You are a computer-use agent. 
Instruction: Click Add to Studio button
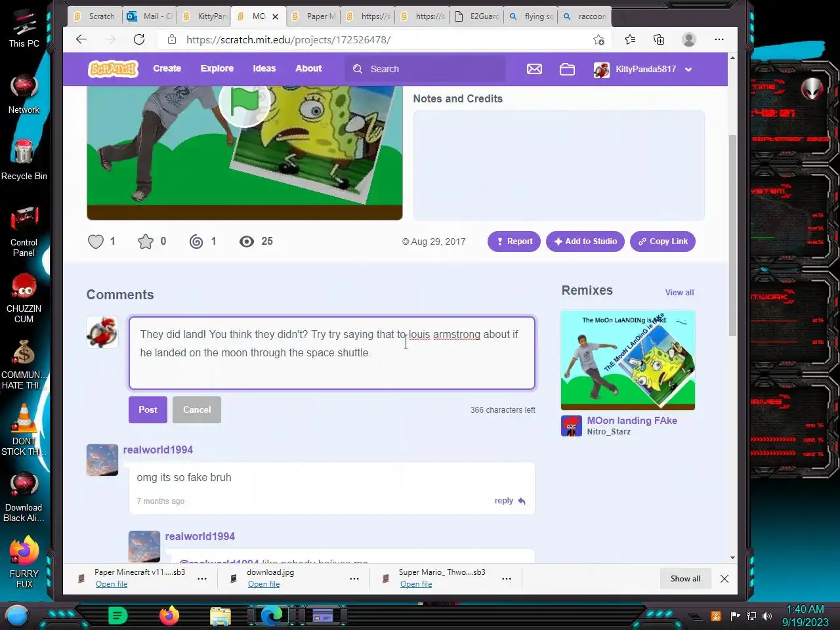coord(585,241)
